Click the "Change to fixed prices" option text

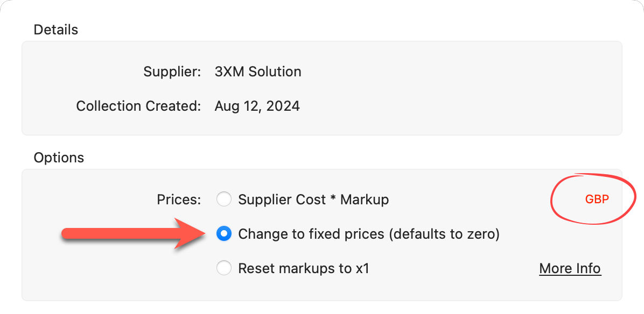point(311,234)
